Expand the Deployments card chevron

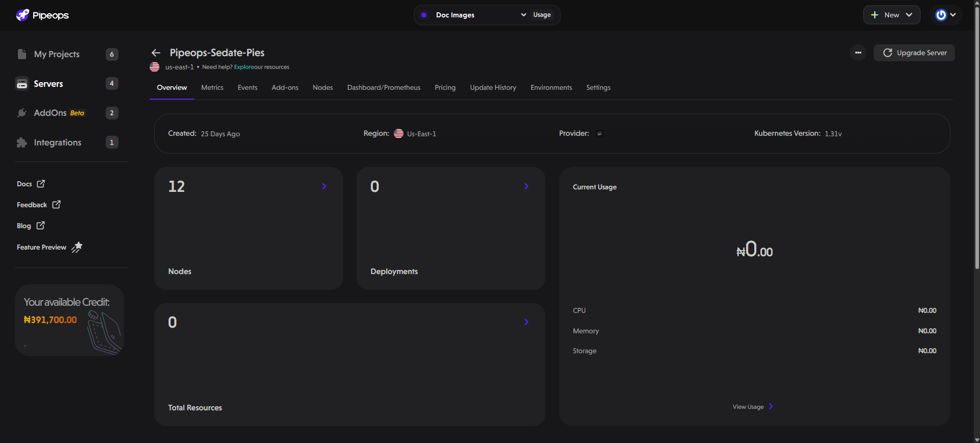pyautogui.click(x=527, y=186)
